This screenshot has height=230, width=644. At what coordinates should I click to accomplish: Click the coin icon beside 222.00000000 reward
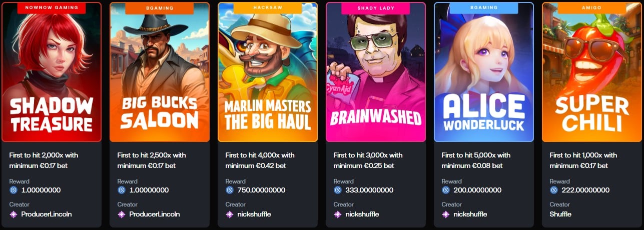553,190
